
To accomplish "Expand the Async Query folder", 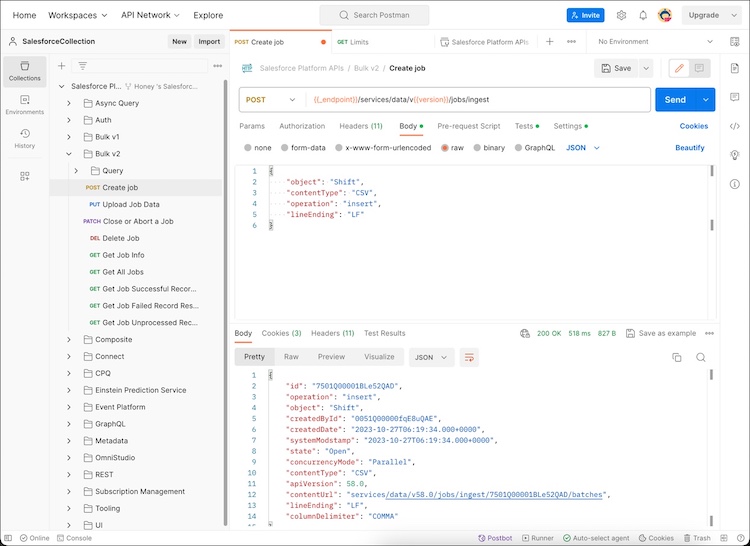I will pyautogui.click(x=69, y=103).
